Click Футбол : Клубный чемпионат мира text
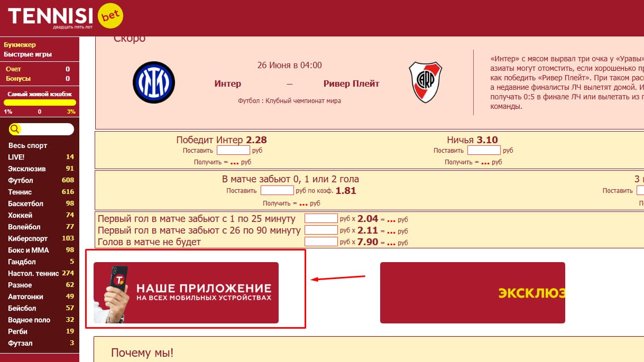Image resolution: width=644 pixels, height=362 pixels. (x=289, y=100)
